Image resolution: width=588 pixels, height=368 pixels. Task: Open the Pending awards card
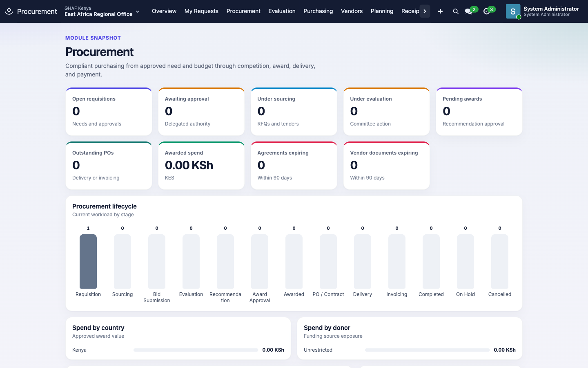479,112
